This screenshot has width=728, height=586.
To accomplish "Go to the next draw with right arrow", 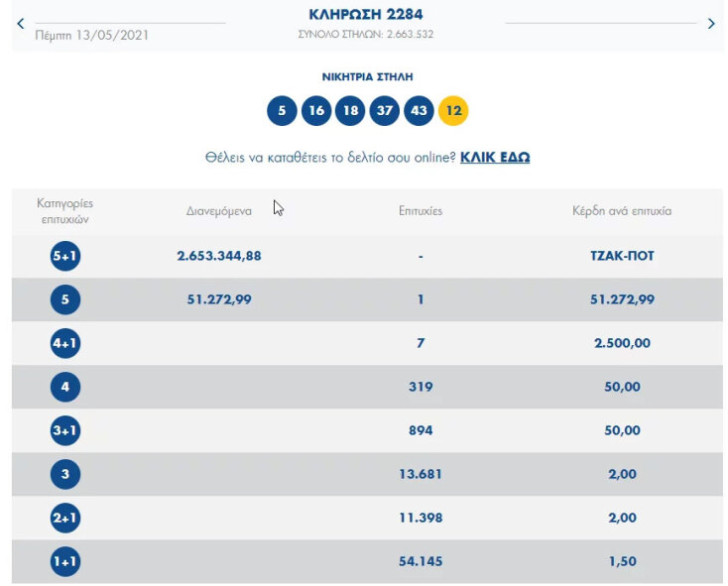I will pos(710,24).
